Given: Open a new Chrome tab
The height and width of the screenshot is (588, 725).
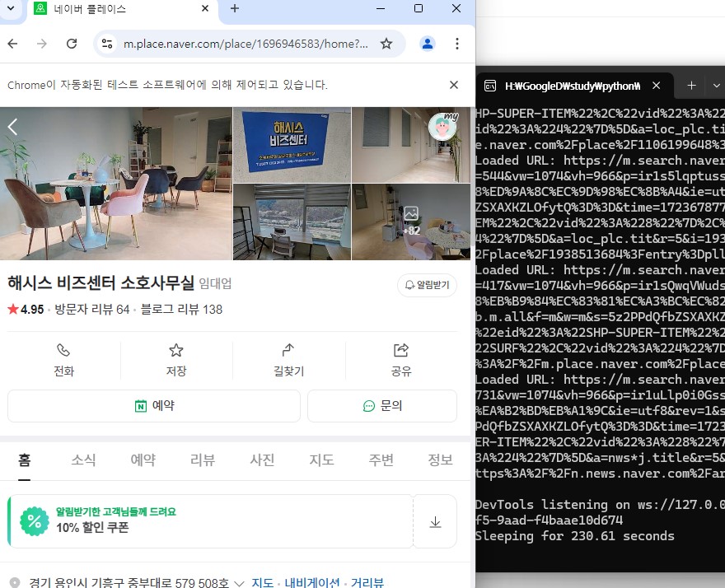Looking at the screenshot, I should [235, 8].
